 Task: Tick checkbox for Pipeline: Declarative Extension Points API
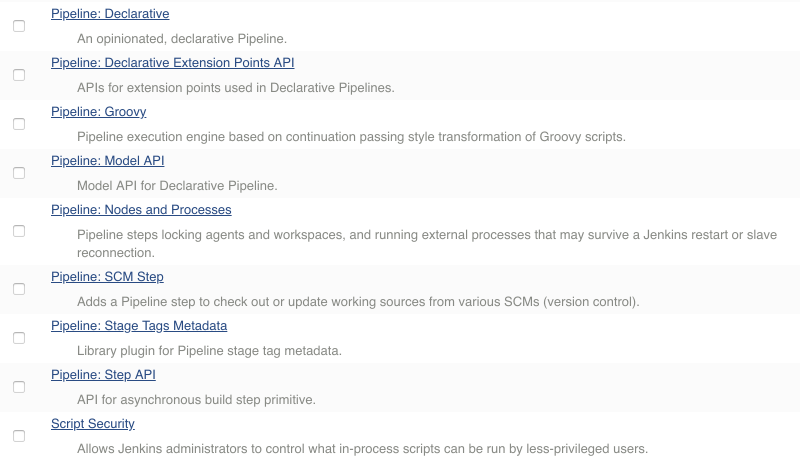click(x=19, y=75)
